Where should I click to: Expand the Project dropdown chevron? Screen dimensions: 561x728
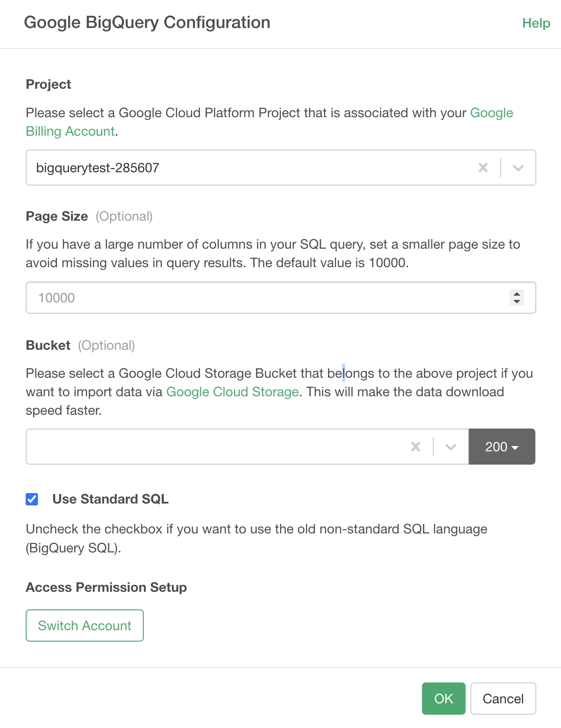[x=518, y=168]
